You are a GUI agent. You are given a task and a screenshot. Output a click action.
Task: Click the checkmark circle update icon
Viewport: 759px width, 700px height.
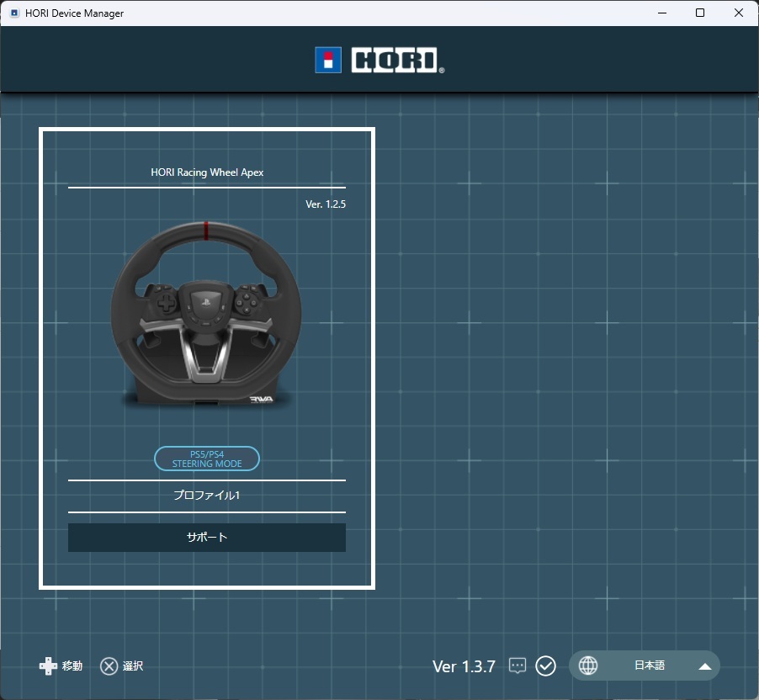[545, 666]
